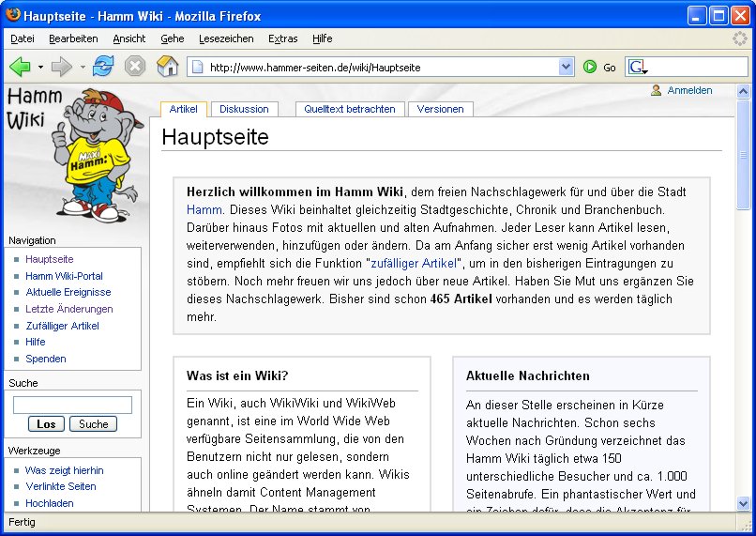Click the user icon beside Anmelden
Image resolution: width=756 pixels, height=536 pixels.
657,91
